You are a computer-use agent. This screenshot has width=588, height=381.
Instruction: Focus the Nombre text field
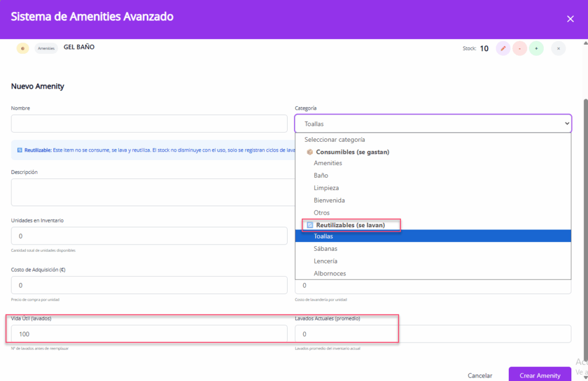149,123
